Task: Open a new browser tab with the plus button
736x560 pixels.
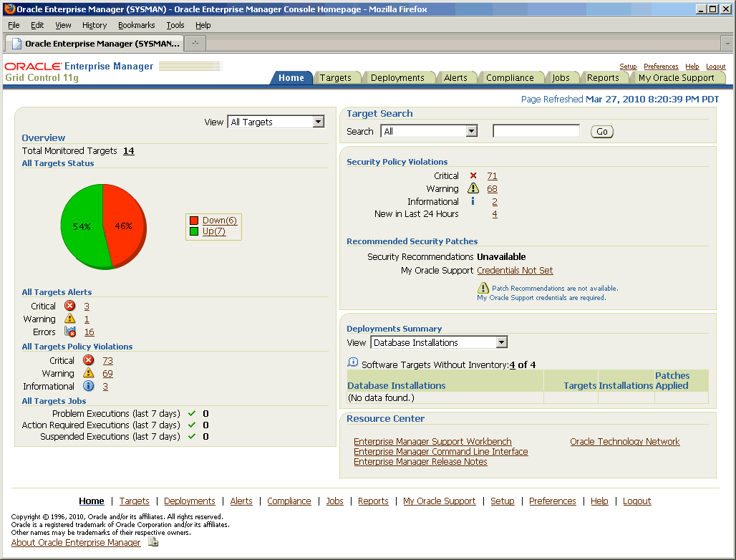Action: point(195,43)
